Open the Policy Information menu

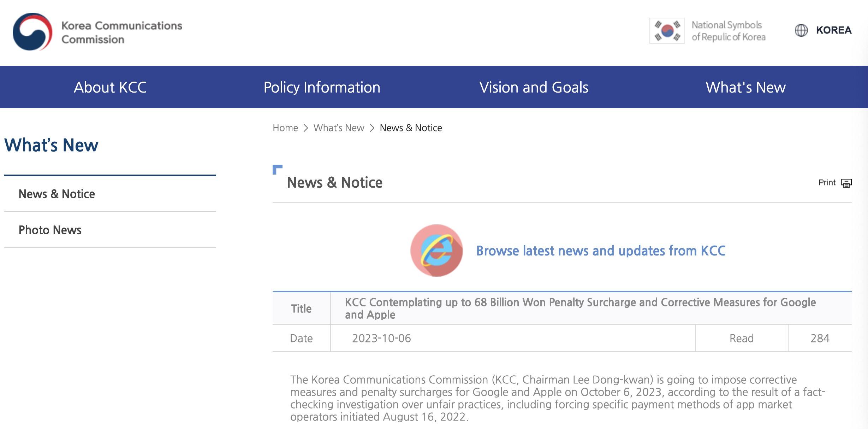[322, 87]
